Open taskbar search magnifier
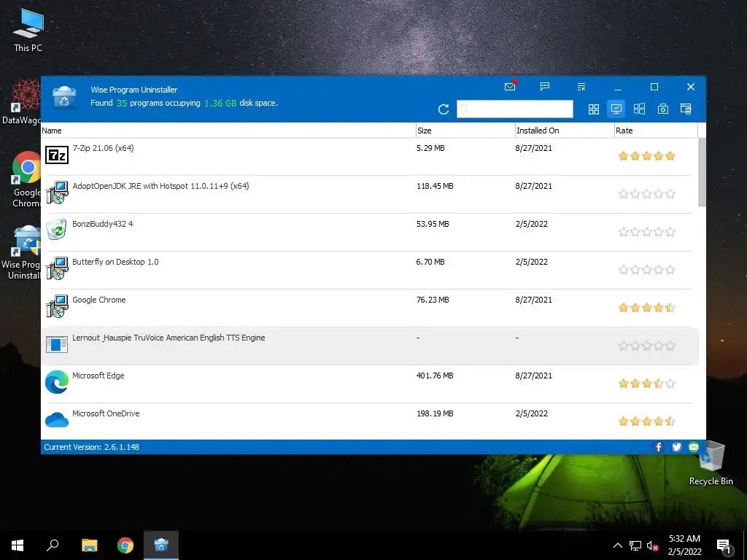 point(53,545)
